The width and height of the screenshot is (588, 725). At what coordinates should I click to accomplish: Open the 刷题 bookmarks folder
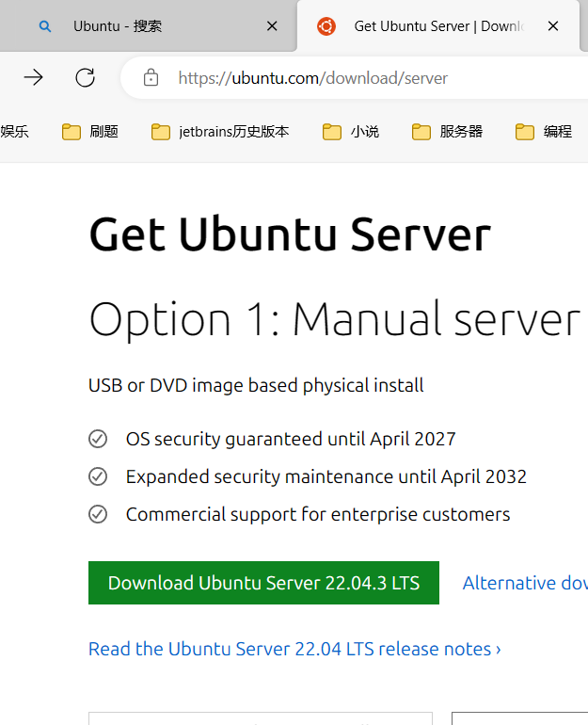coord(91,132)
